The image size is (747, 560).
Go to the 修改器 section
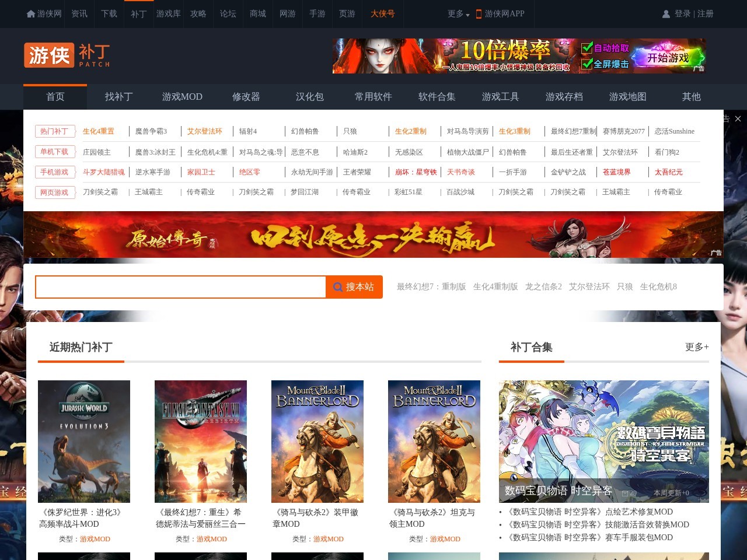click(246, 97)
